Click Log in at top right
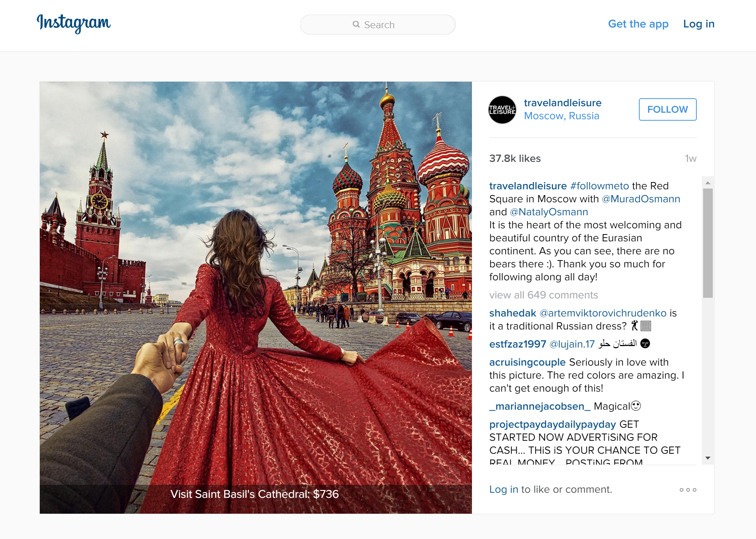This screenshot has height=539, width=756. coord(699,24)
